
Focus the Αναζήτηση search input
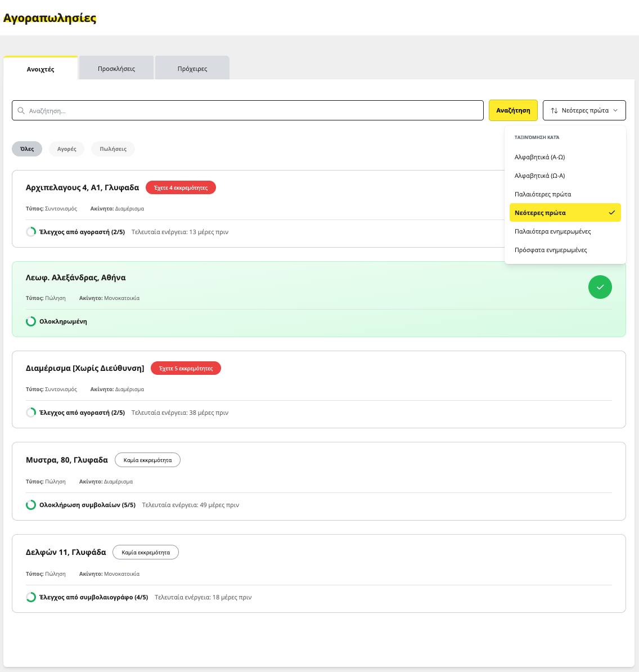pyautogui.click(x=247, y=110)
